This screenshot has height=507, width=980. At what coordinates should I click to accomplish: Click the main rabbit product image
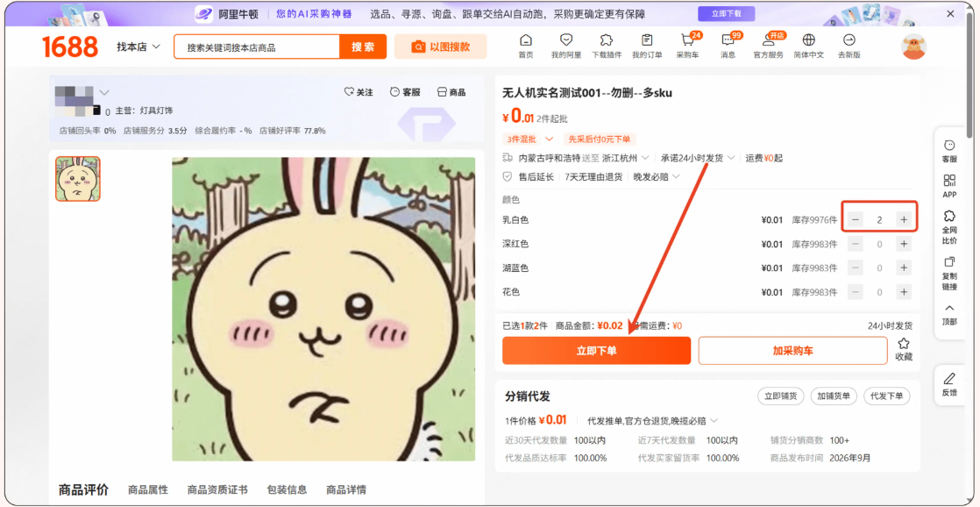pos(323,309)
